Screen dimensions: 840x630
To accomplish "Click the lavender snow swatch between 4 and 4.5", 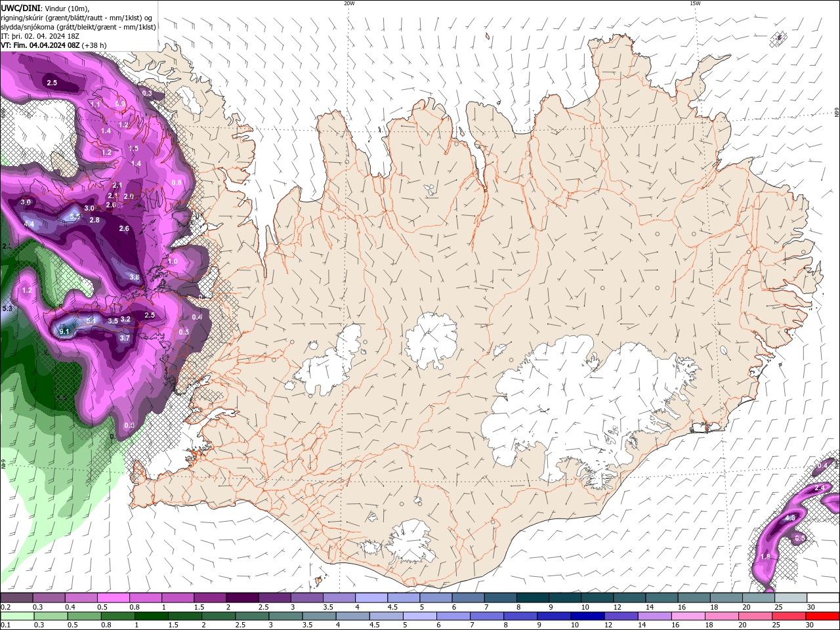I will coord(372,598).
